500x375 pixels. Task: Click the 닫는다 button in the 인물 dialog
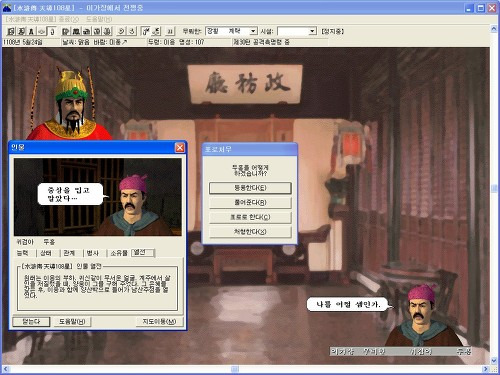click(x=31, y=322)
